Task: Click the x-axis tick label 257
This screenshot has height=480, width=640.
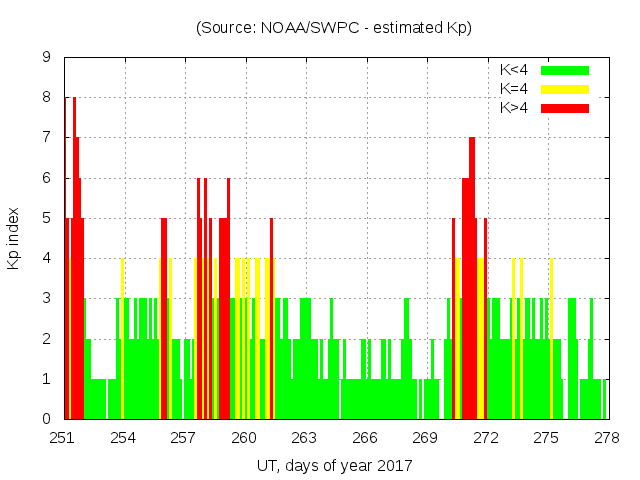Action: [183, 438]
